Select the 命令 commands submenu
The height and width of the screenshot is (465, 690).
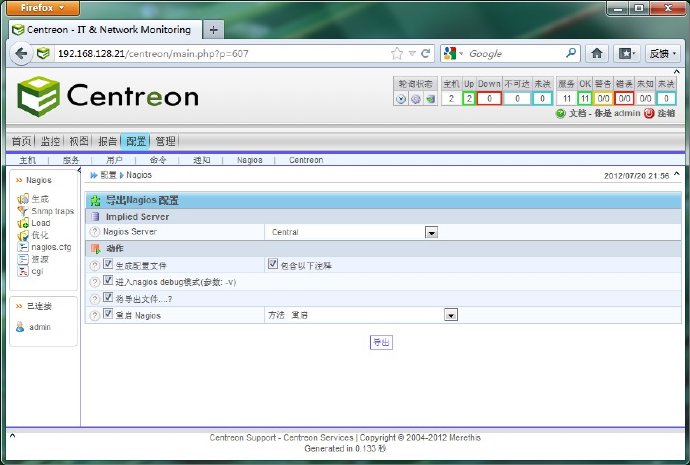(x=158, y=160)
